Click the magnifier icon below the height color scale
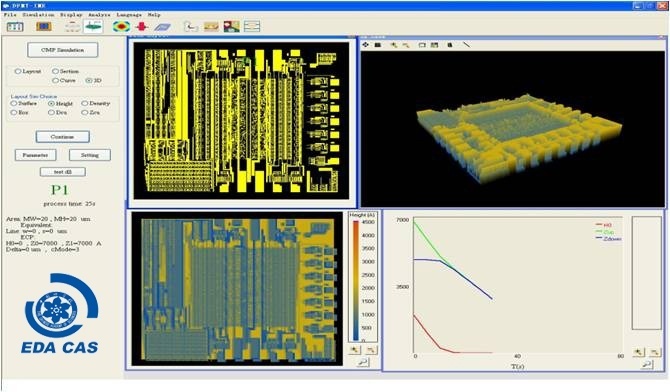 363,363
